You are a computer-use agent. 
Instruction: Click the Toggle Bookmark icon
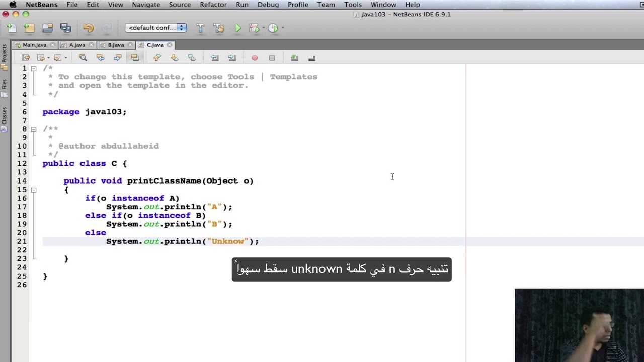tap(192, 58)
